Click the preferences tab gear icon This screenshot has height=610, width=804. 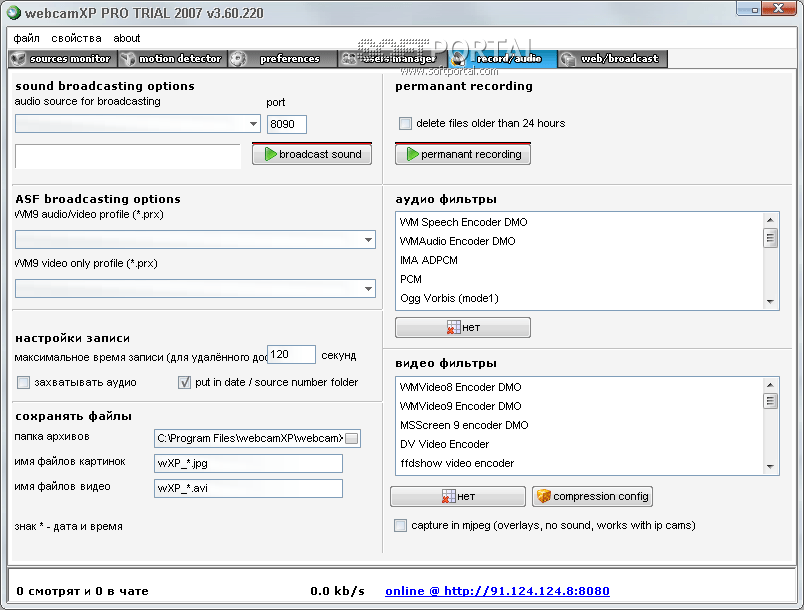tap(238, 59)
